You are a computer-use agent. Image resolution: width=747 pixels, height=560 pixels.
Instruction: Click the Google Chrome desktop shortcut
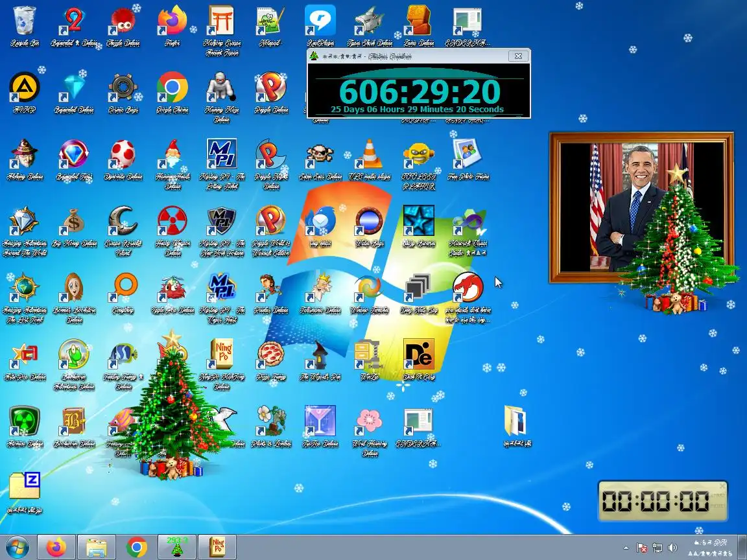pyautogui.click(x=172, y=88)
